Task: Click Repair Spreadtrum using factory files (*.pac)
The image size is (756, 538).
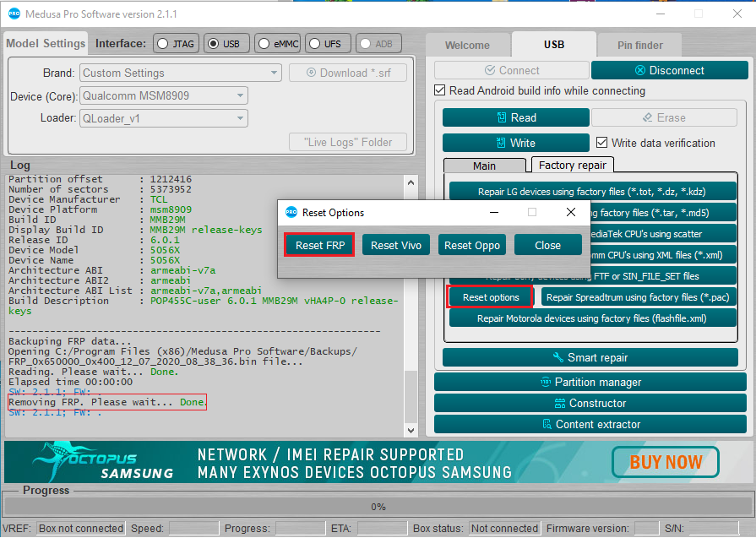Action: click(639, 297)
